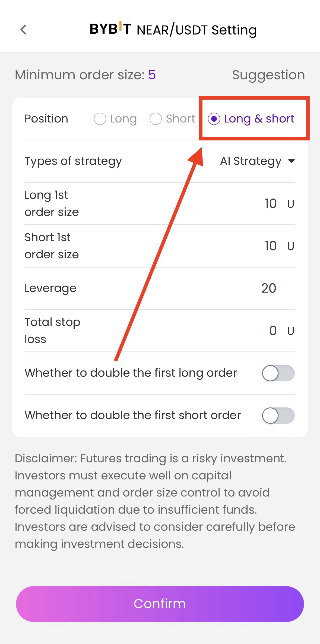Open the AI Strategy dropdown

[x=251, y=161]
